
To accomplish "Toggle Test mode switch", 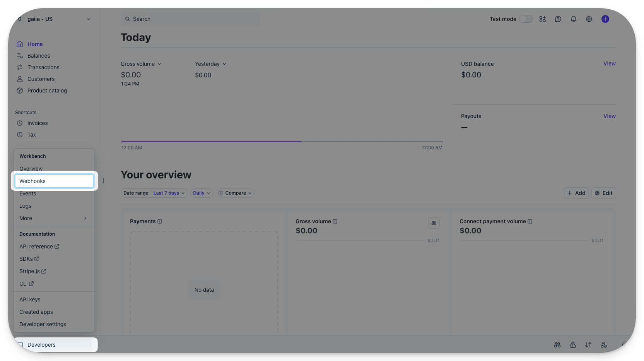I will [x=526, y=19].
